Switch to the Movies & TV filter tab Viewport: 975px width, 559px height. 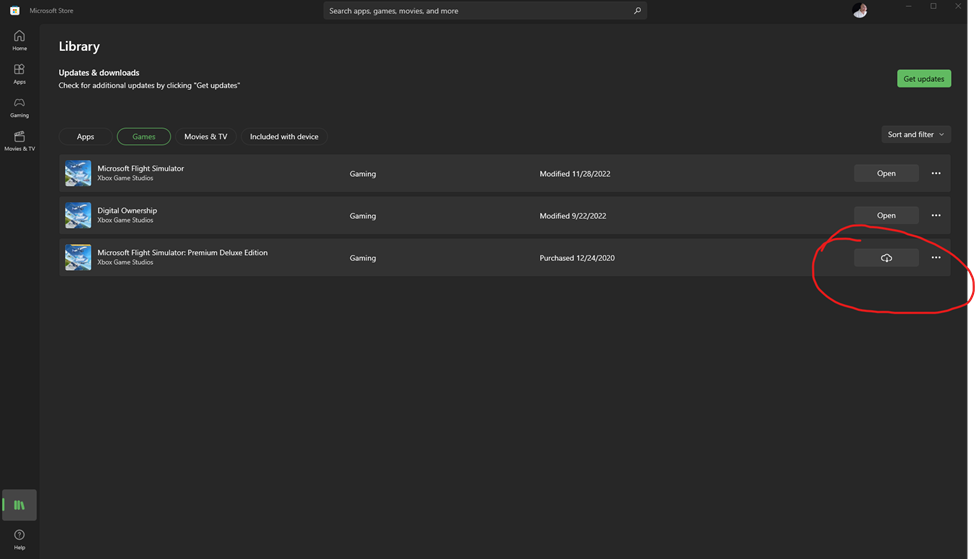coord(206,136)
